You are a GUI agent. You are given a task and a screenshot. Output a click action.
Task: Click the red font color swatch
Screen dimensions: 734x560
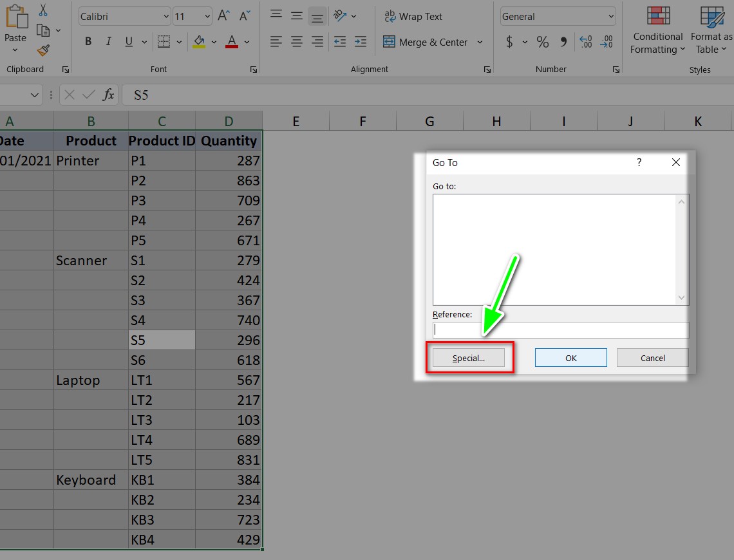point(232,42)
